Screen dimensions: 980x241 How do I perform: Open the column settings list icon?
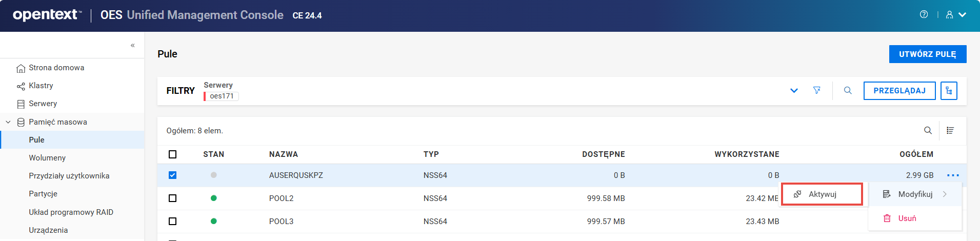point(950,131)
